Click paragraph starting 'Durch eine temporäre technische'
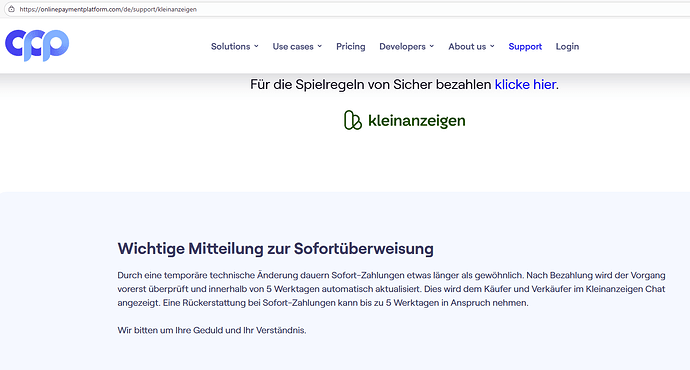Screen dimensions: 690x370 pyautogui.click(x=391, y=289)
